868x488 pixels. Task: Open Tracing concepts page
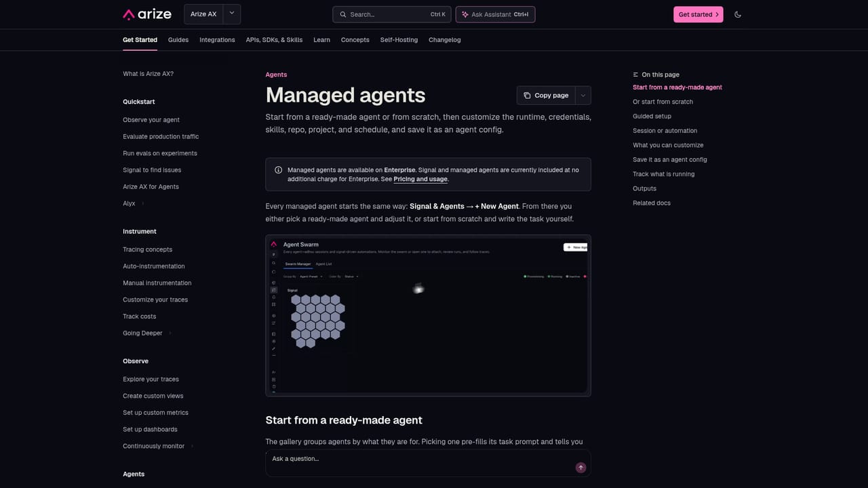point(147,249)
